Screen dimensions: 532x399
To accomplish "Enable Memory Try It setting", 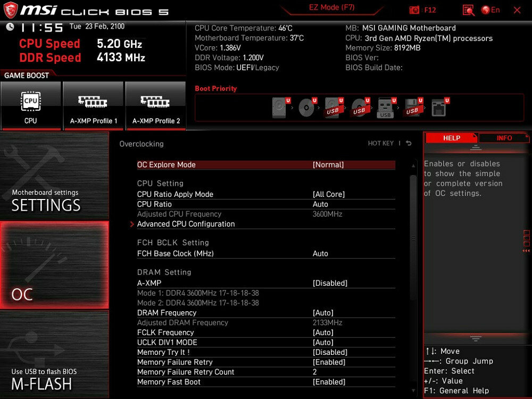I will [x=330, y=352].
